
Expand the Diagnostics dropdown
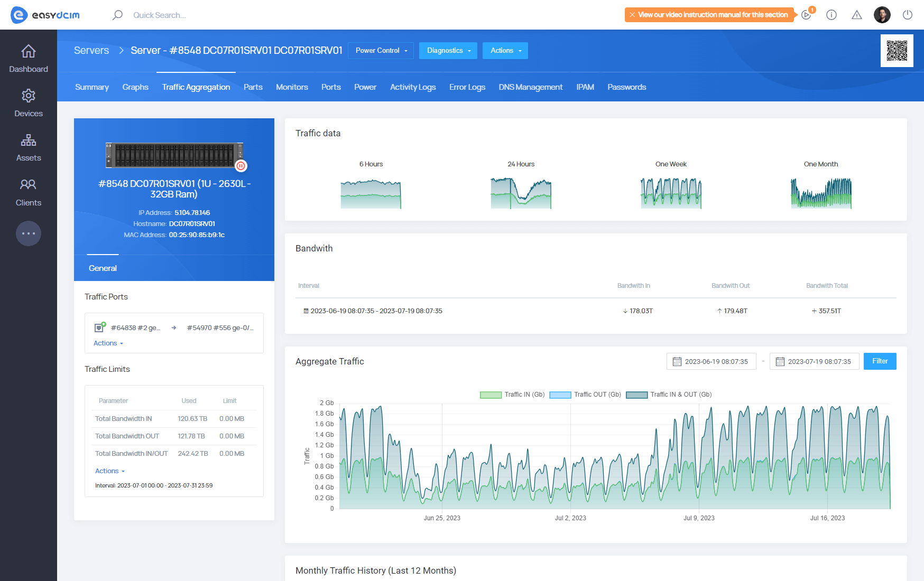coord(448,51)
